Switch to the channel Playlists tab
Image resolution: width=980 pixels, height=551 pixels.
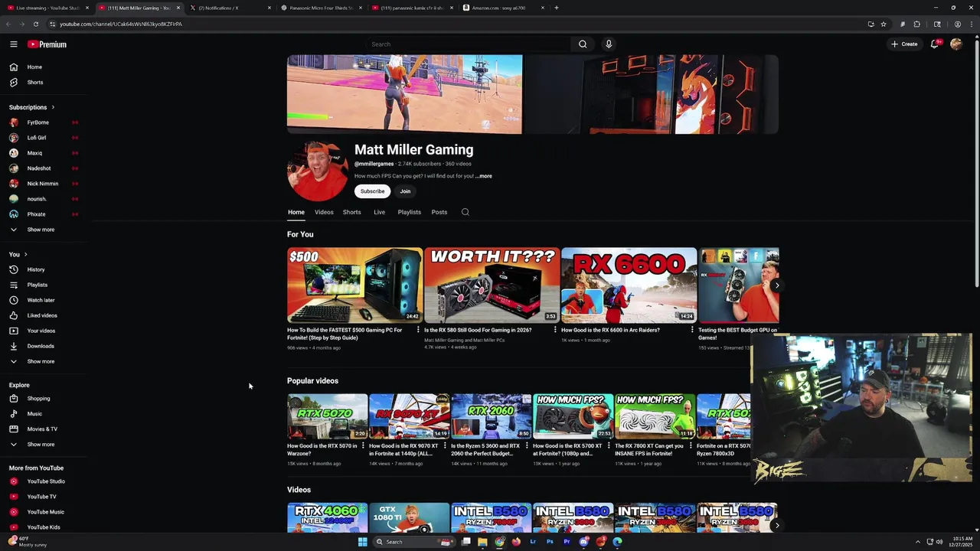tap(409, 212)
